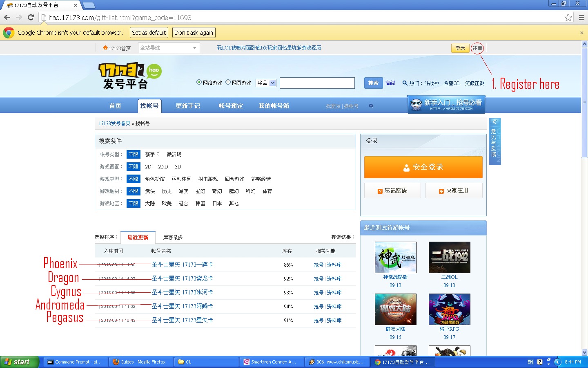Open 圣斗士星矢 17173阿瞬卡 link
This screenshot has height=368, width=588.
coord(182,307)
